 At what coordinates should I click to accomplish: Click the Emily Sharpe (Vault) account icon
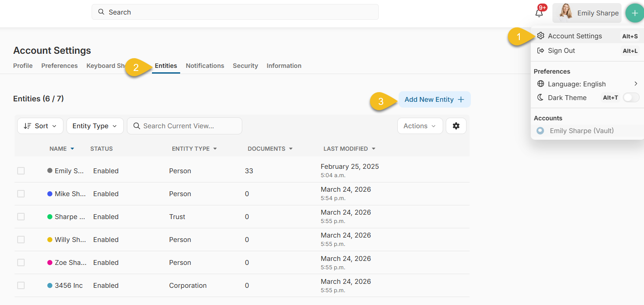click(540, 130)
